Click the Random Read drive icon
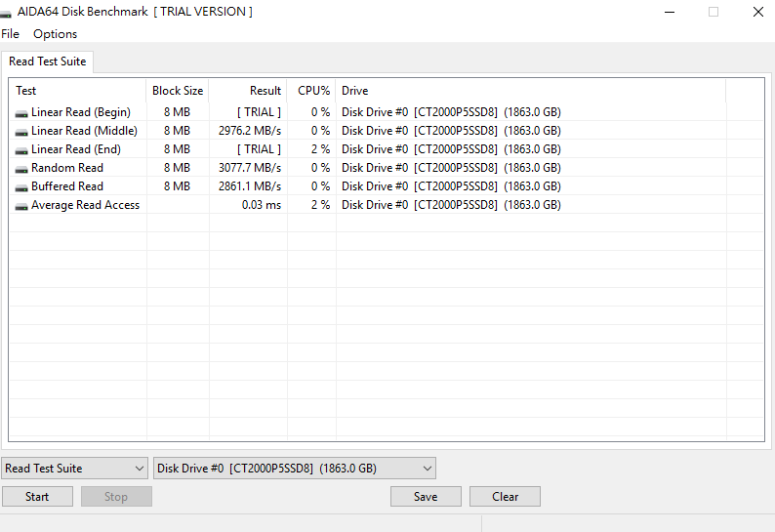Image resolution: width=775 pixels, height=532 pixels. coord(21,169)
